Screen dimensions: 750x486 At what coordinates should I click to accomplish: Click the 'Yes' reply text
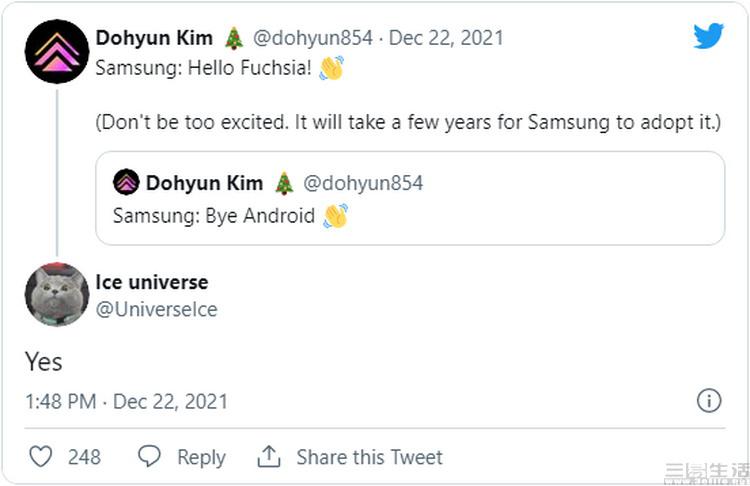44,361
